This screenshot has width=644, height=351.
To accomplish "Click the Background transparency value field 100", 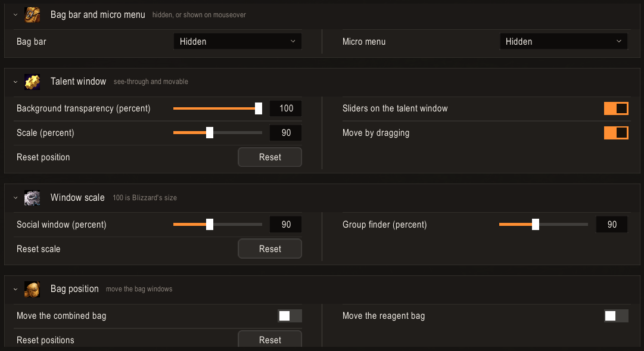I will (286, 108).
